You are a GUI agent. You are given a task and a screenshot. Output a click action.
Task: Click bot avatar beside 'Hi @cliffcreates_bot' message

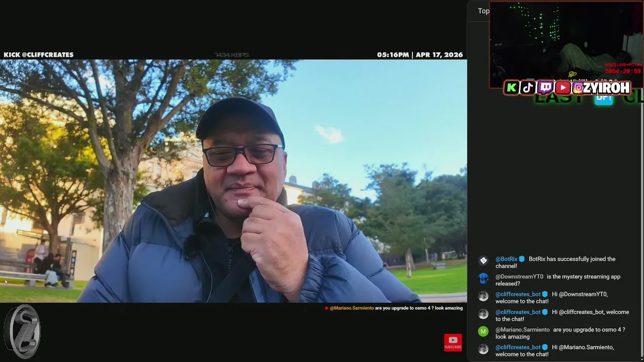(x=484, y=313)
